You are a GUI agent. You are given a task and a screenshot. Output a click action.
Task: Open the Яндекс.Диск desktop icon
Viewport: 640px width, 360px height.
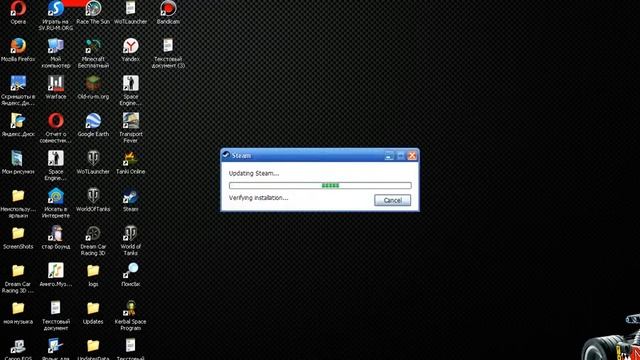[x=18, y=121]
